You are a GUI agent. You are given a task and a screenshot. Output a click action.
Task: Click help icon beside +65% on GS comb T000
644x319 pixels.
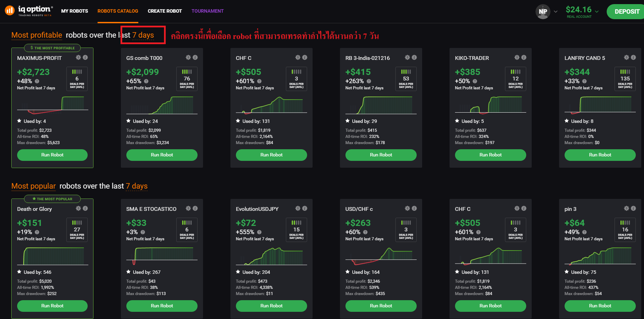[146, 81]
